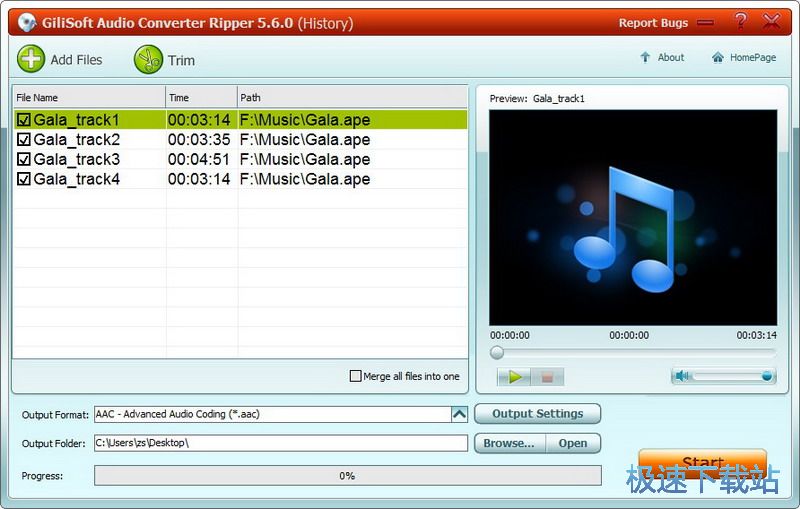Click the green Add Files plus icon
The width and height of the screenshot is (800, 509).
click(x=31, y=59)
